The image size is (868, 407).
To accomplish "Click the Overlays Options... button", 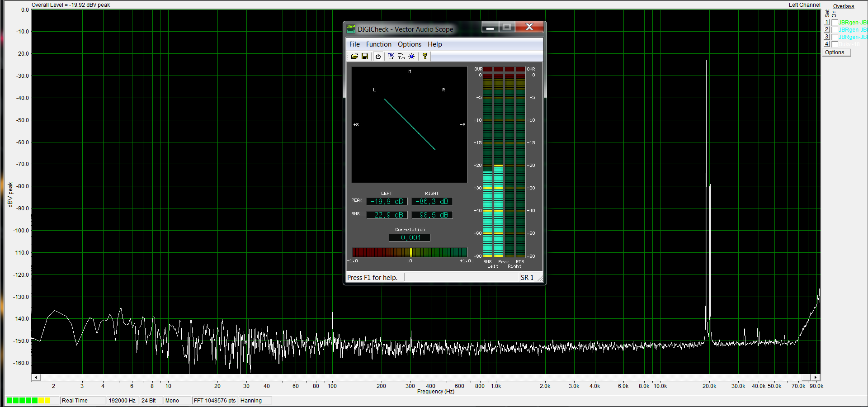I will point(836,52).
